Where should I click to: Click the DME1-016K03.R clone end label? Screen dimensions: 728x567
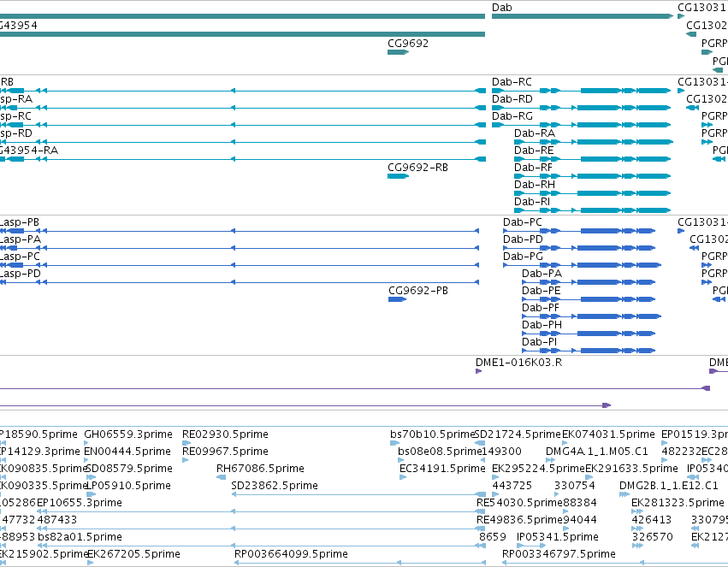pyautogui.click(x=518, y=363)
